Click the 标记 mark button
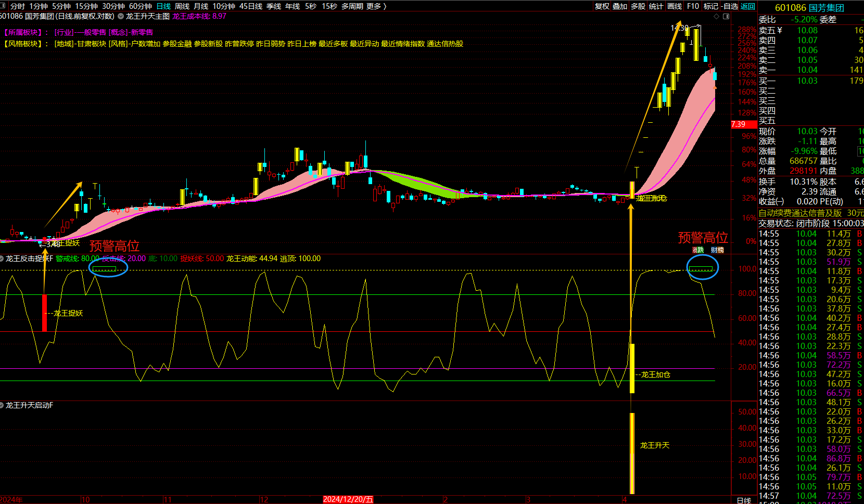This screenshot has width=864, height=504. click(711, 6)
